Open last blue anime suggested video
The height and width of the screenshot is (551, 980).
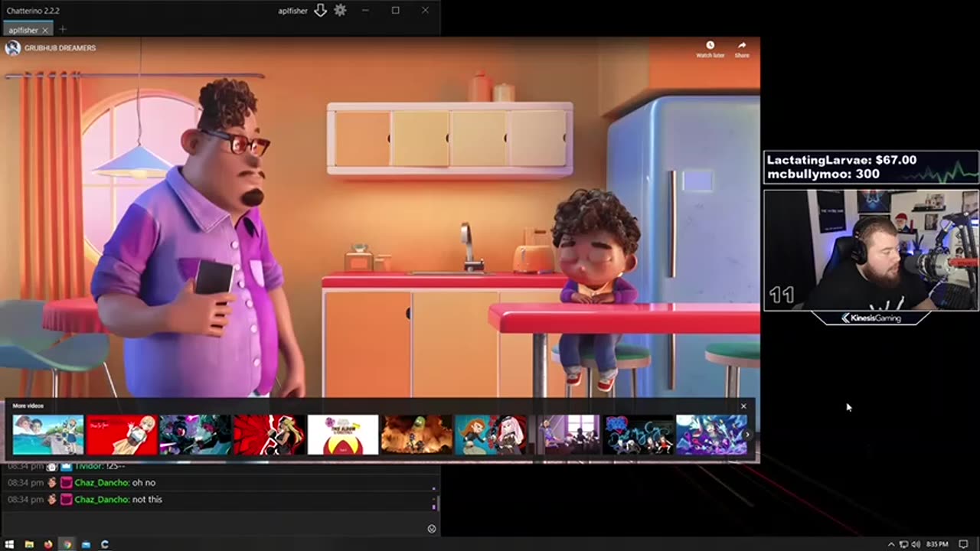click(x=711, y=435)
